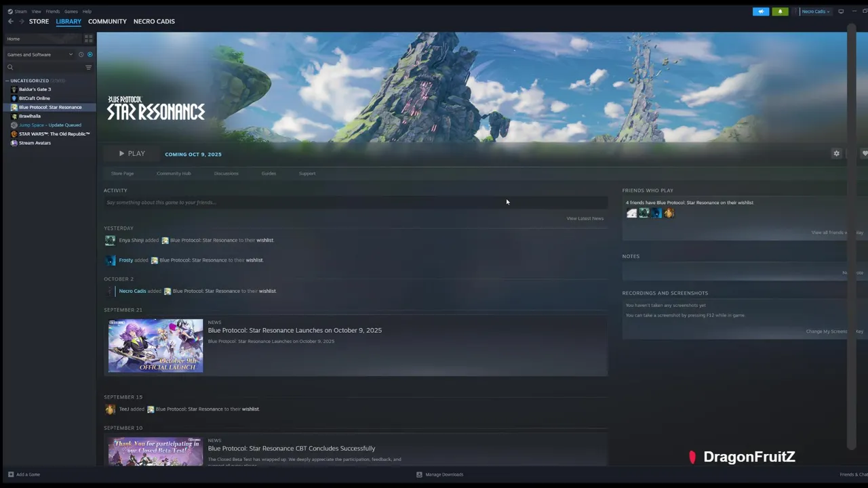This screenshot has height=488, width=868.
Task: Open the Games menu
Action: coord(71,12)
